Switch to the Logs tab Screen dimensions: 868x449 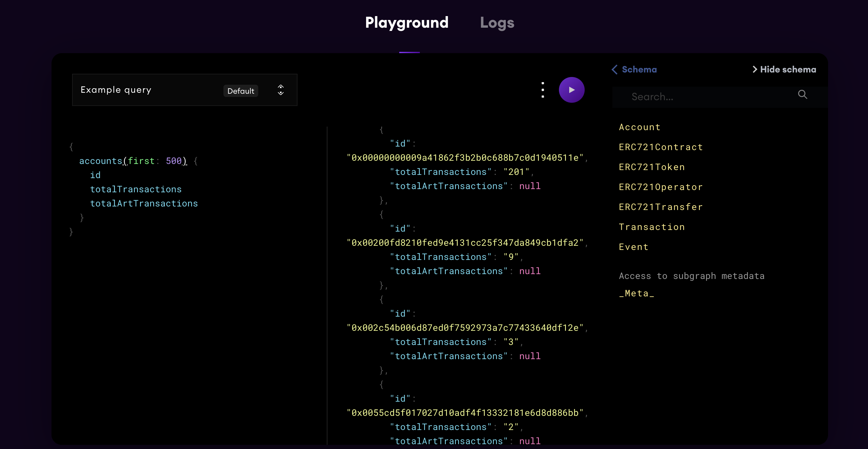point(497,23)
